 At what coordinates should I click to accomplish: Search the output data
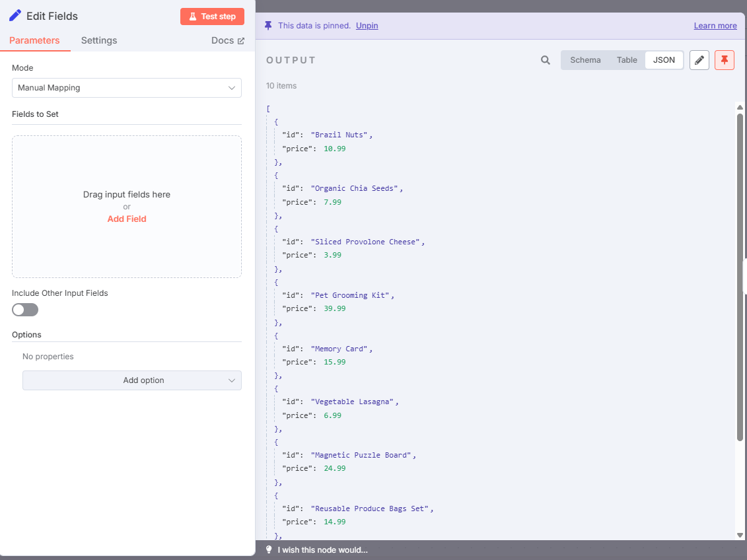point(546,60)
